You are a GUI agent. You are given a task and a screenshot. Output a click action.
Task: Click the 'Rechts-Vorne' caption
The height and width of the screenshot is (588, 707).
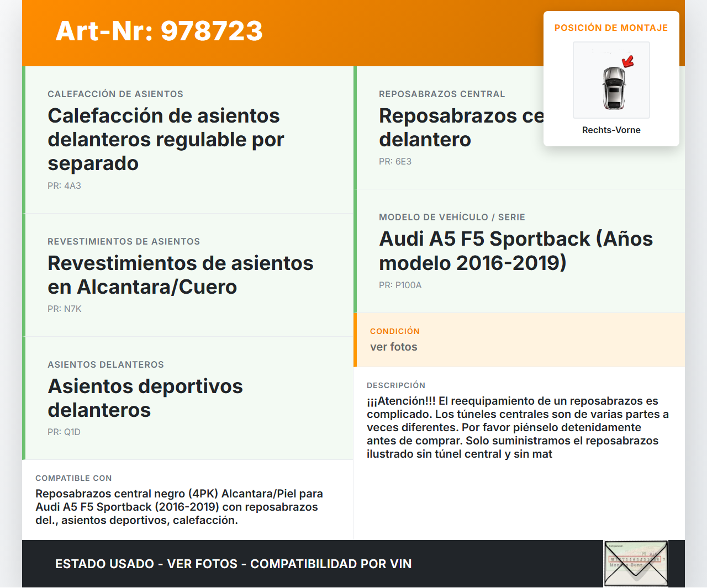[611, 130]
